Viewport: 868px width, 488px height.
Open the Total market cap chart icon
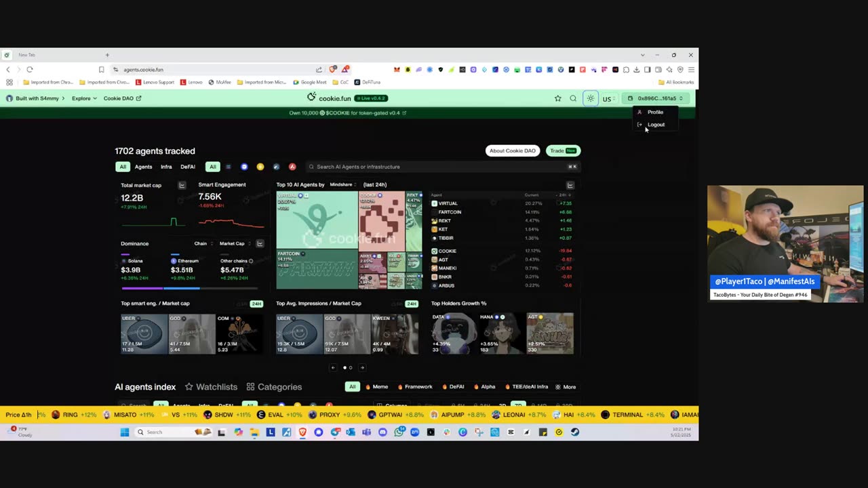(x=182, y=185)
